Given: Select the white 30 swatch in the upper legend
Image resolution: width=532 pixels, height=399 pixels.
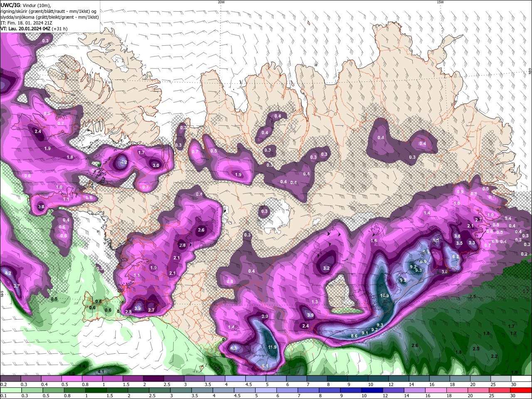Looking at the screenshot, I should pos(520,379).
